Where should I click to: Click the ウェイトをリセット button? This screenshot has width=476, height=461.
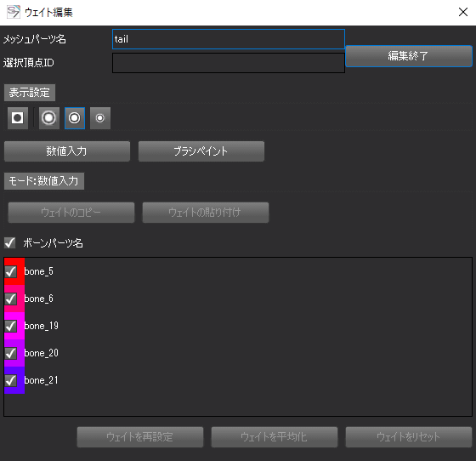point(409,437)
